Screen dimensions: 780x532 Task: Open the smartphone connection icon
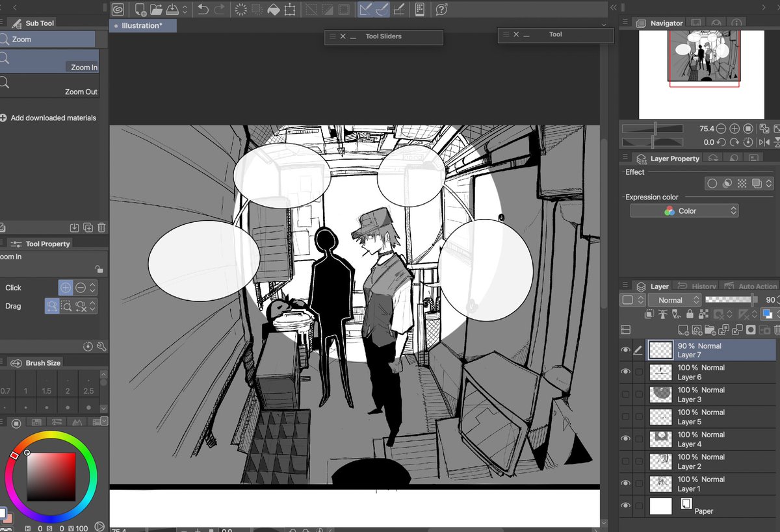click(x=420, y=9)
